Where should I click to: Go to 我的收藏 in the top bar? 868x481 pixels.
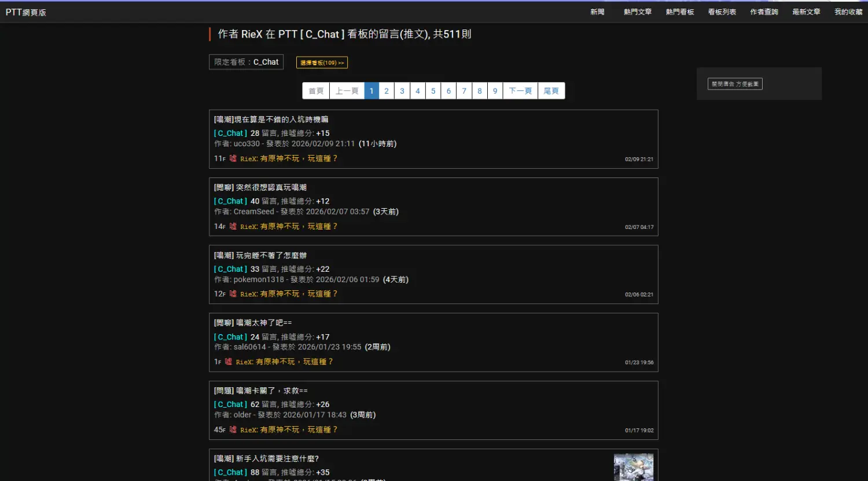tap(848, 12)
